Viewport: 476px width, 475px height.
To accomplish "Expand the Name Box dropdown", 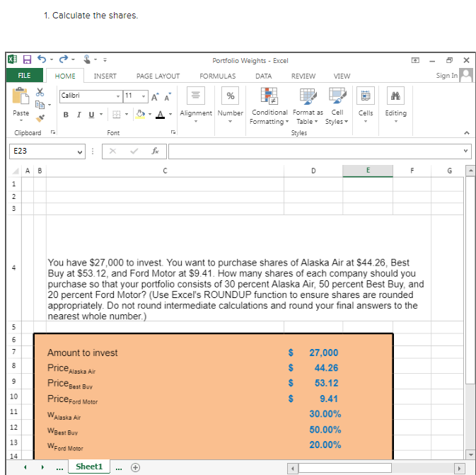I will 79,151.
